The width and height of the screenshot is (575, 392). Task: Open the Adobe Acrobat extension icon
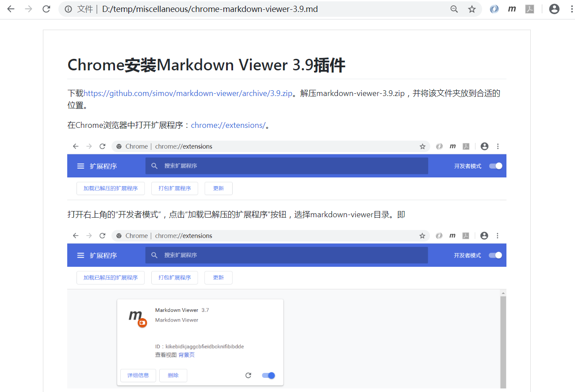529,9
